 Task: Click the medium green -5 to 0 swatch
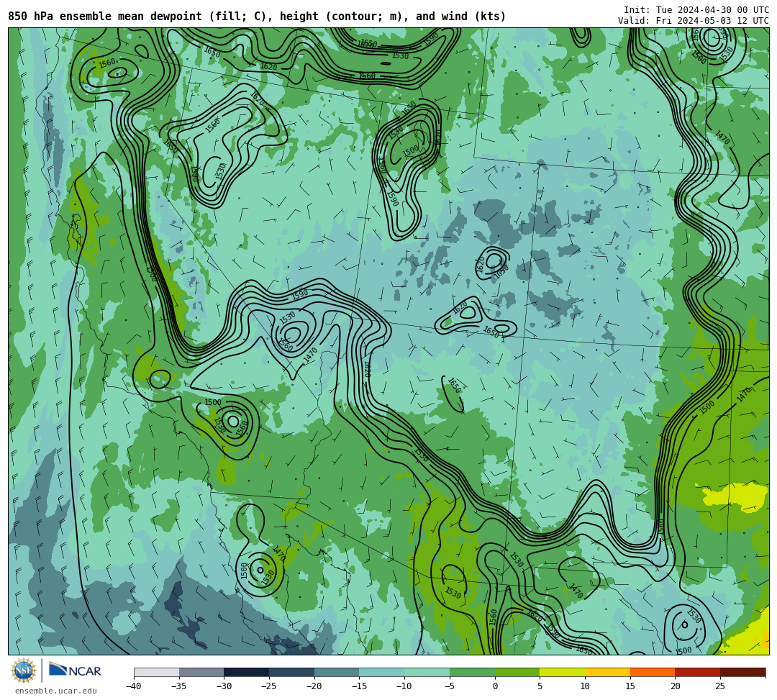472,672
